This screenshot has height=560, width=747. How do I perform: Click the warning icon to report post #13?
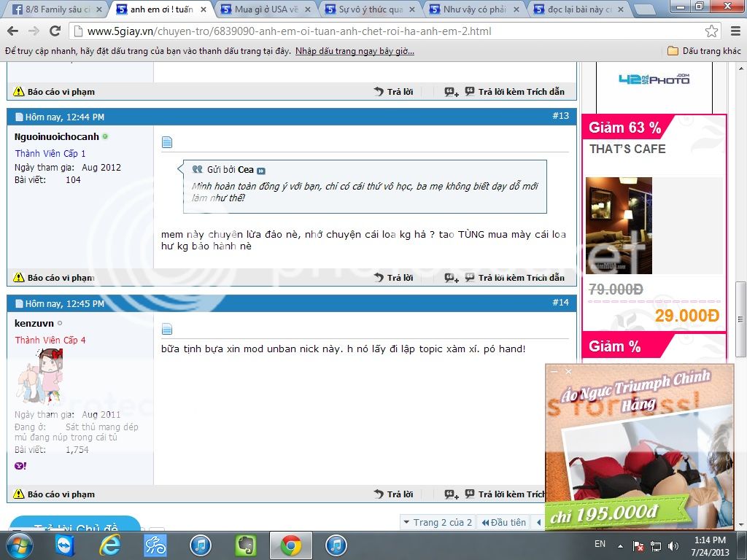[x=19, y=278]
